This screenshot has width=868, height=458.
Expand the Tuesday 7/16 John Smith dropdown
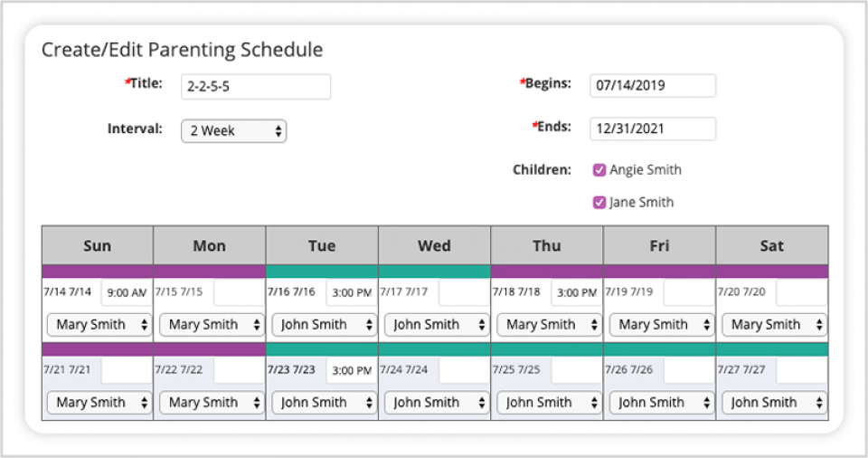tap(324, 325)
